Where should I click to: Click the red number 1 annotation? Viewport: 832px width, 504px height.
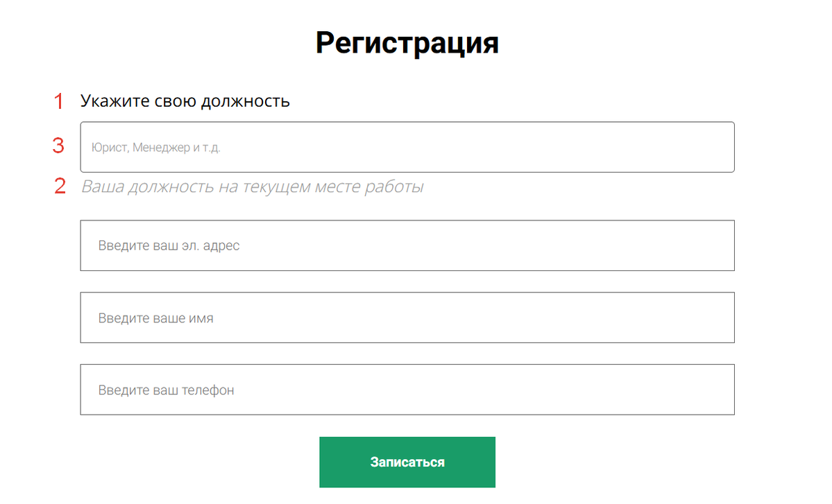pos(60,101)
